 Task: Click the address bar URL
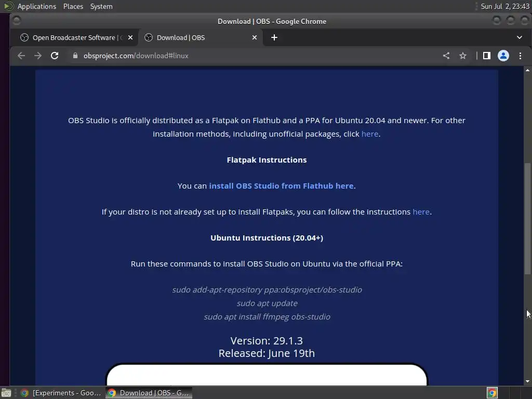[136, 56]
